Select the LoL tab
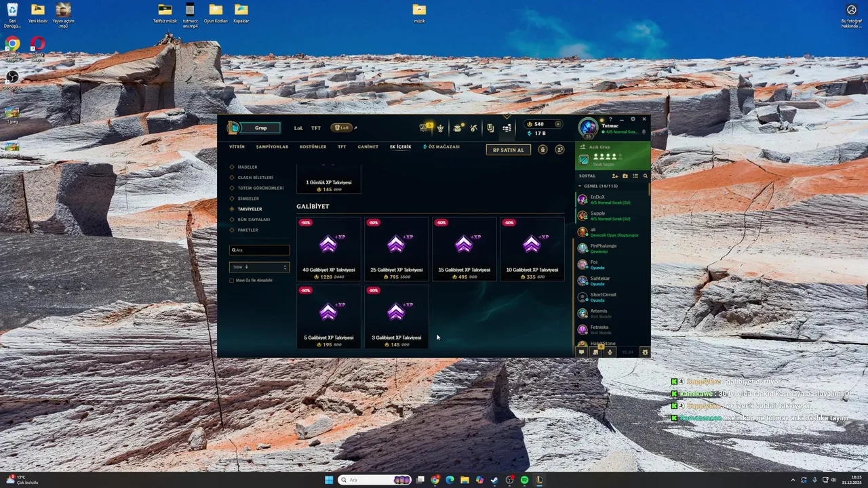868x488 pixels. coord(298,127)
